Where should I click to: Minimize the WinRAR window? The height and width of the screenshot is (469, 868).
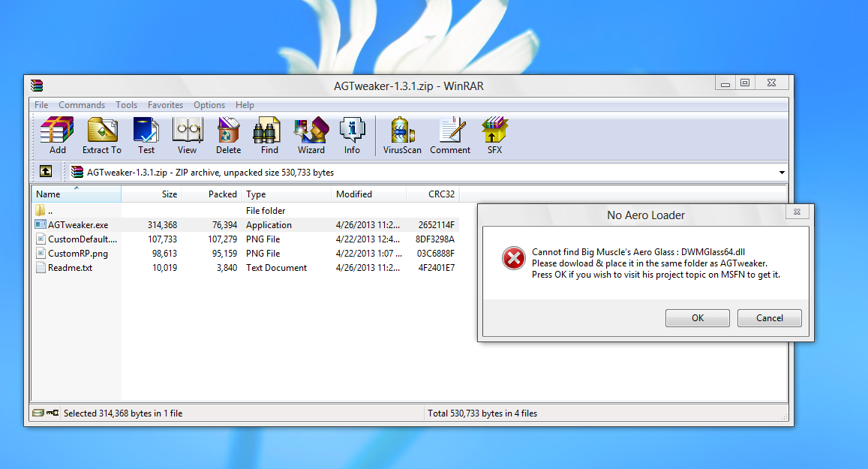pyautogui.click(x=725, y=83)
